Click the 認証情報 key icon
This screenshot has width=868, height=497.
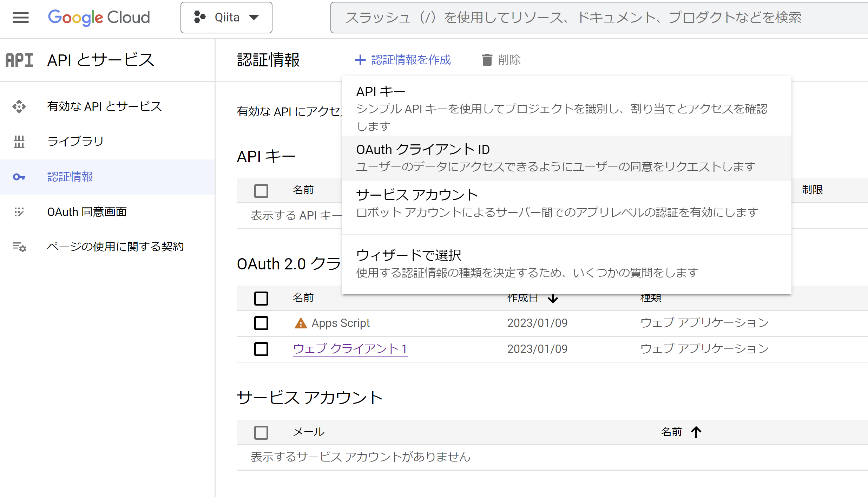coord(19,177)
